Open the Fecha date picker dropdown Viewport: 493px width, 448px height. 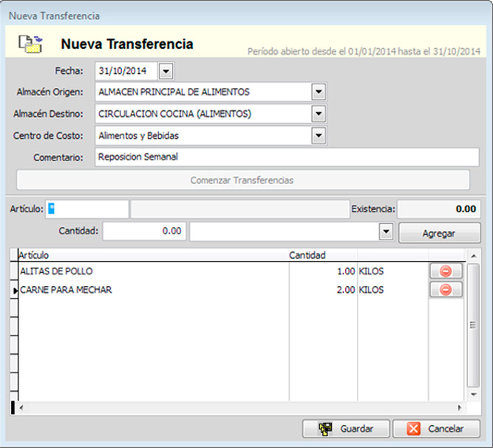pyautogui.click(x=166, y=71)
